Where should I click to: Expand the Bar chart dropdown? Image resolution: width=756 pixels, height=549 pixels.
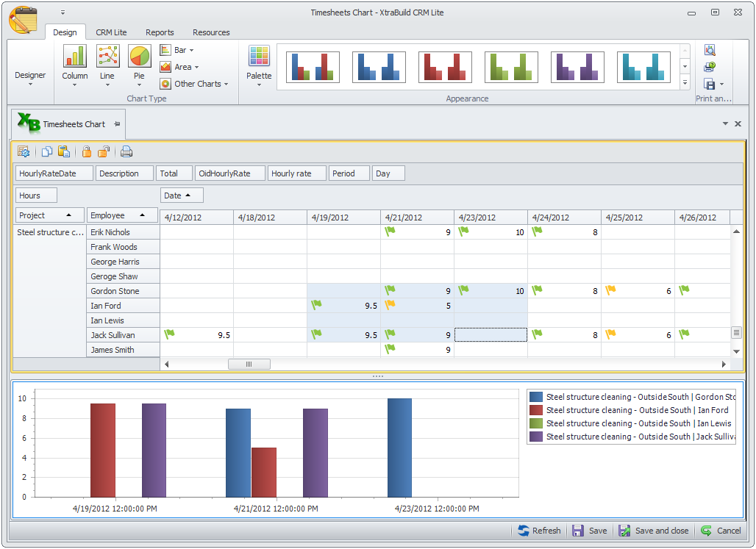tap(176, 50)
